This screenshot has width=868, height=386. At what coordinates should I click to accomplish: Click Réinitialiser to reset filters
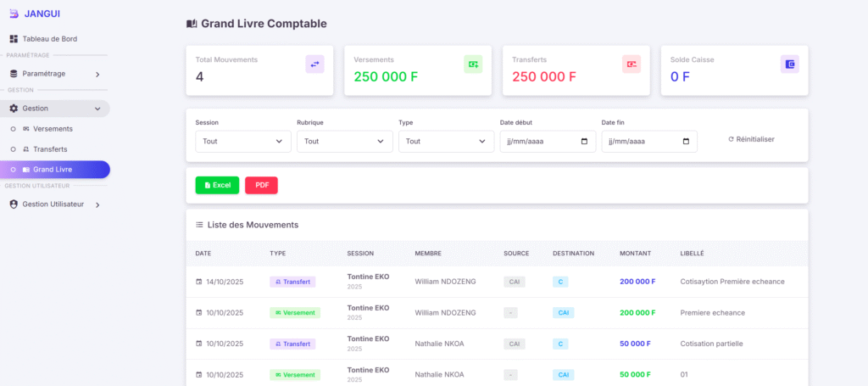tap(751, 139)
